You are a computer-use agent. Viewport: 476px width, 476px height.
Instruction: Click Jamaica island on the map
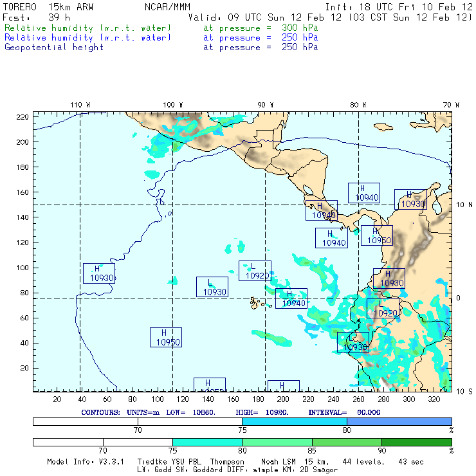[383, 127]
